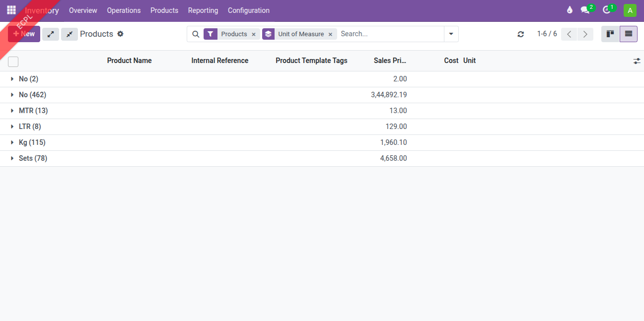This screenshot has width=644, height=321.
Task: Tick the select-all checkbox in header
Action: [13, 62]
